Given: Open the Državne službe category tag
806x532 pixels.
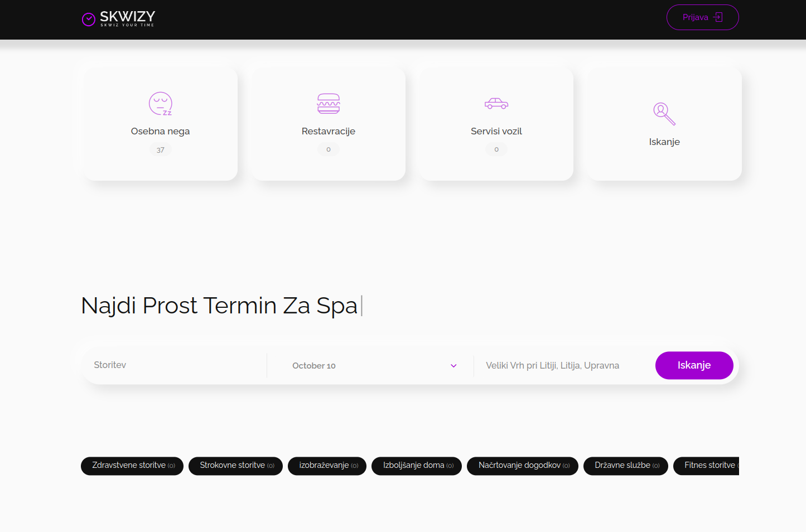Looking at the screenshot, I should coord(625,466).
